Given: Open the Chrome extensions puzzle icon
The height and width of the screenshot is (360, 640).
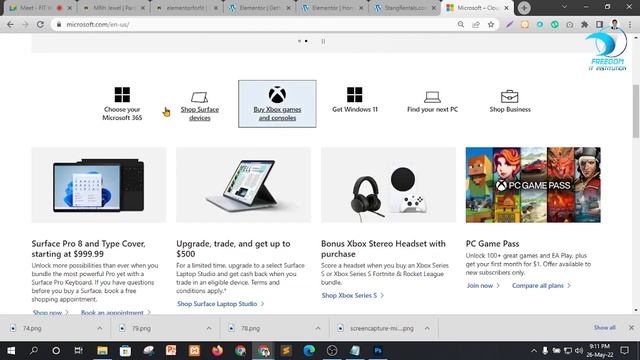Looking at the screenshot, I should click(x=584, y=24).
